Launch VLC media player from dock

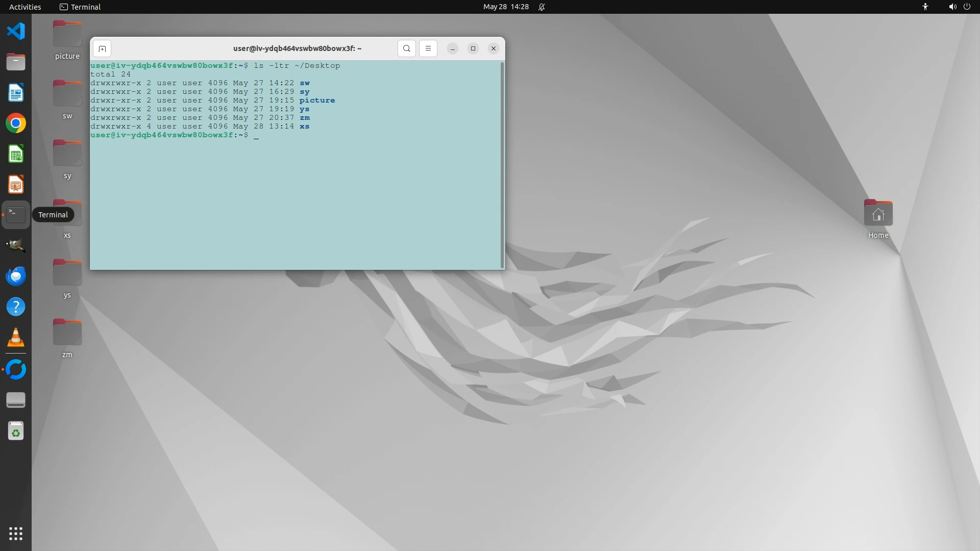[16, 338]
